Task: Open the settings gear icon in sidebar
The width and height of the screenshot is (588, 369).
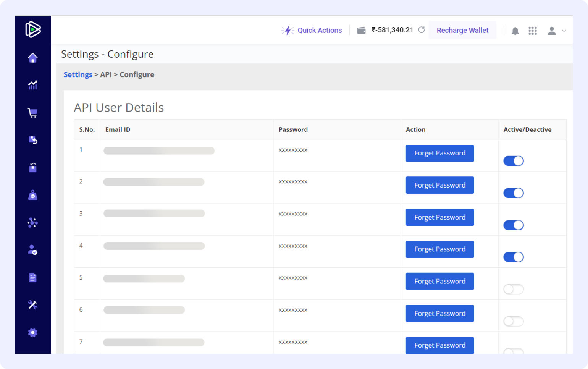Action: click(33, 332)
